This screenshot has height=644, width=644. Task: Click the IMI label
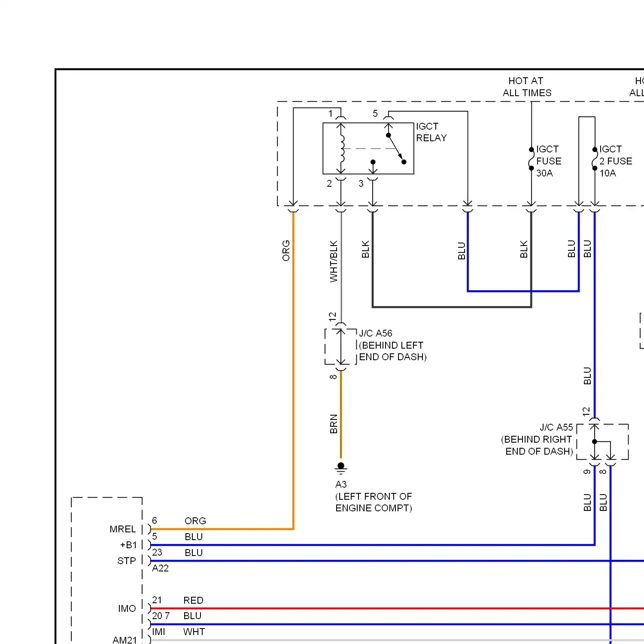pos(158,632)
